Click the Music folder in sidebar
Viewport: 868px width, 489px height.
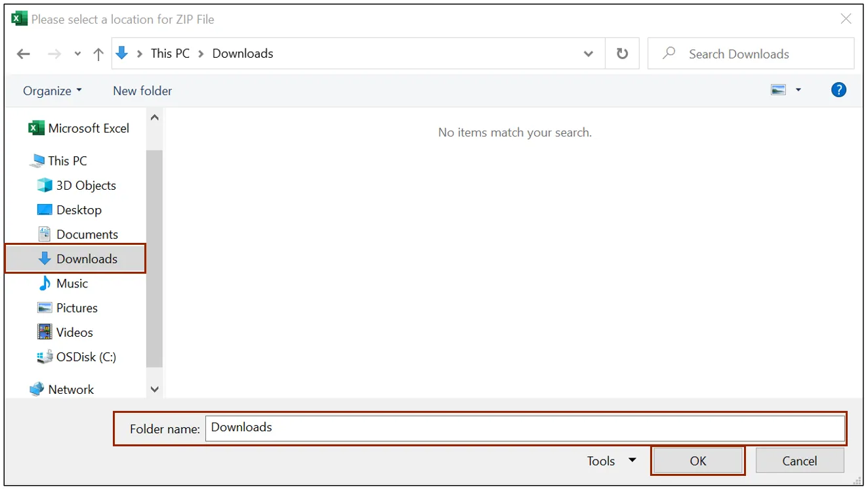(72, 284)
